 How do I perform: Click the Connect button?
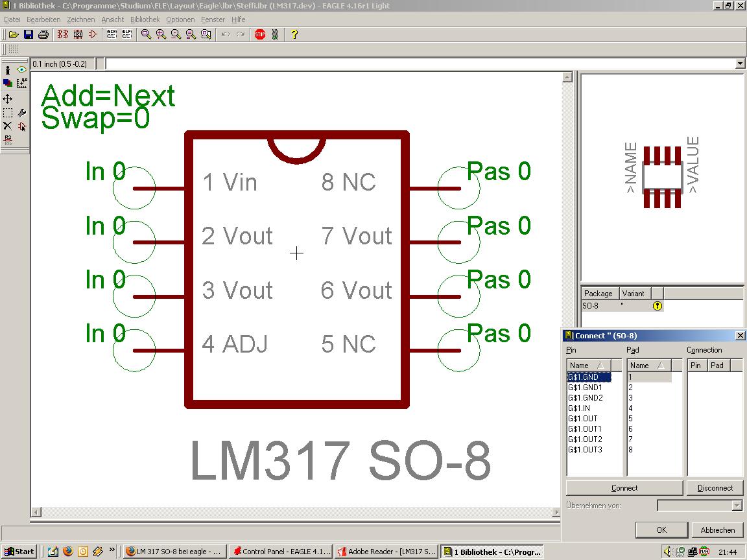coord(624,488)
